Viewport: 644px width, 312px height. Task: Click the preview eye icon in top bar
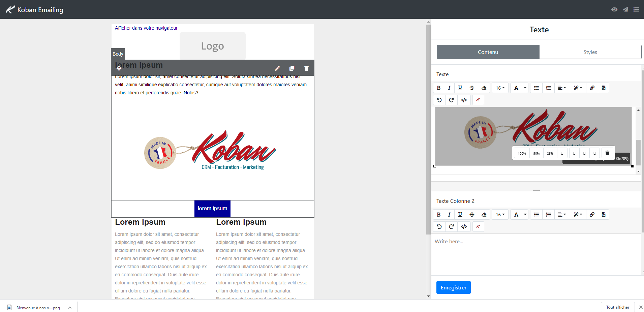614,9
